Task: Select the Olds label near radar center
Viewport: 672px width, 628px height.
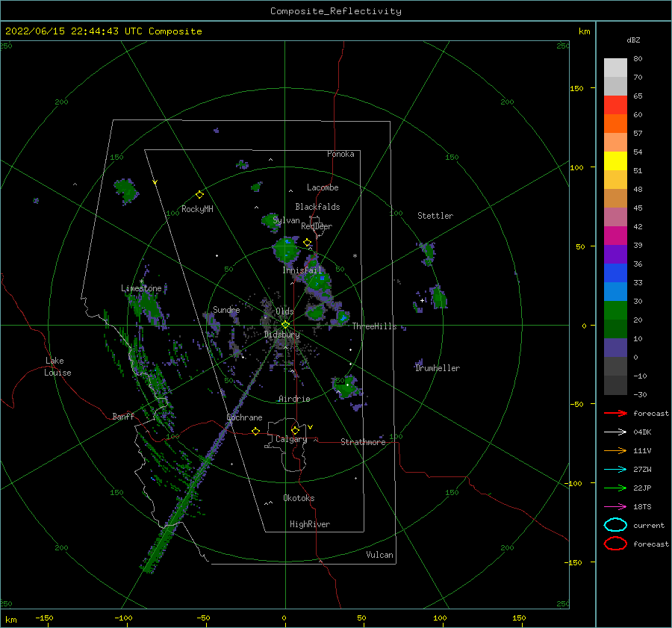Action: point(284,311)
